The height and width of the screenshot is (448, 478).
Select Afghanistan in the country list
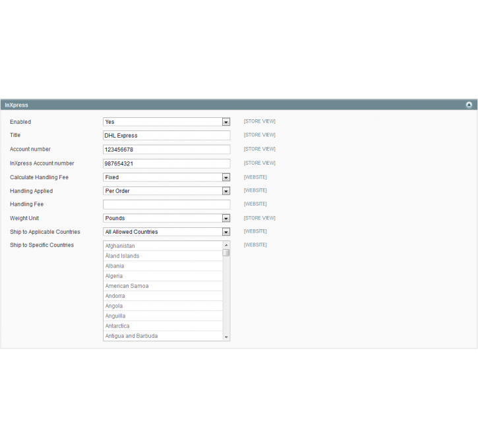(x=163, y=246)
